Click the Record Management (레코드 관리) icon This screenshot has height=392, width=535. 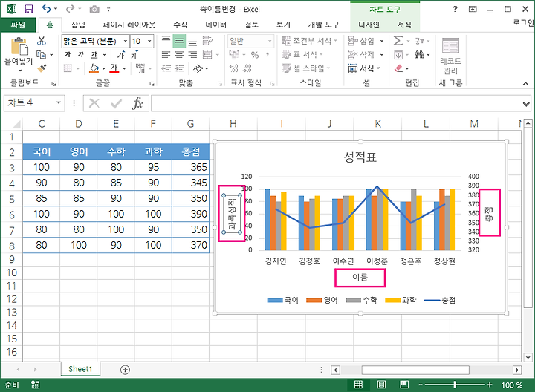(x=450, y=56)
